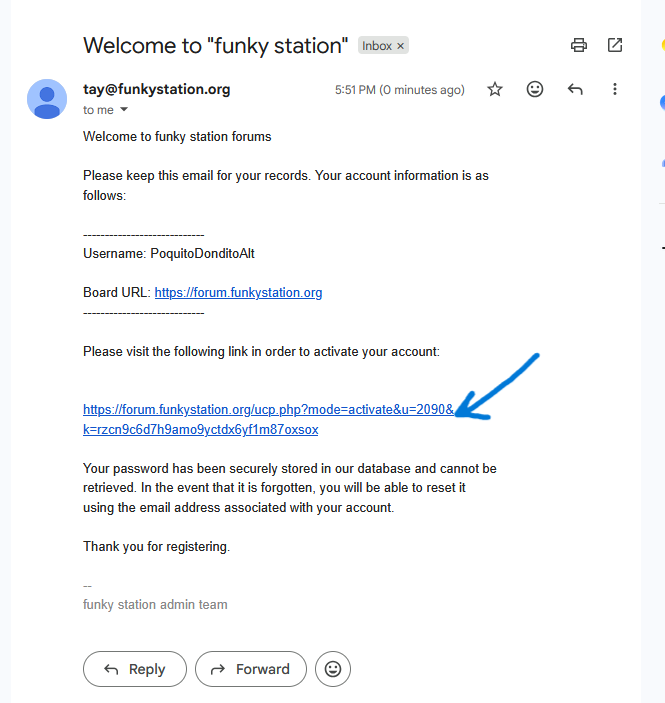Click the Inbox label chip
Image resolution: width=665 pixels, height=703 pixels.
coord(377,46)
